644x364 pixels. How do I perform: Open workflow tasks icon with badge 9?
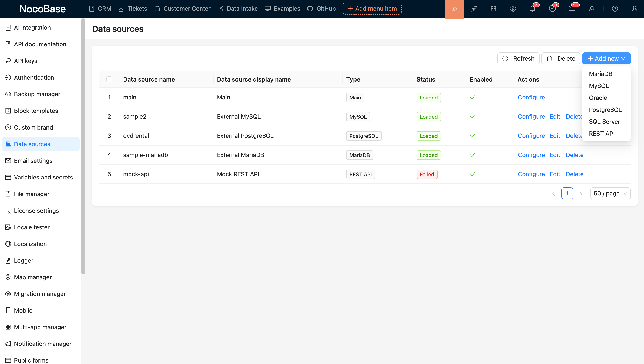pyautogui.click(x=552, y=9)
